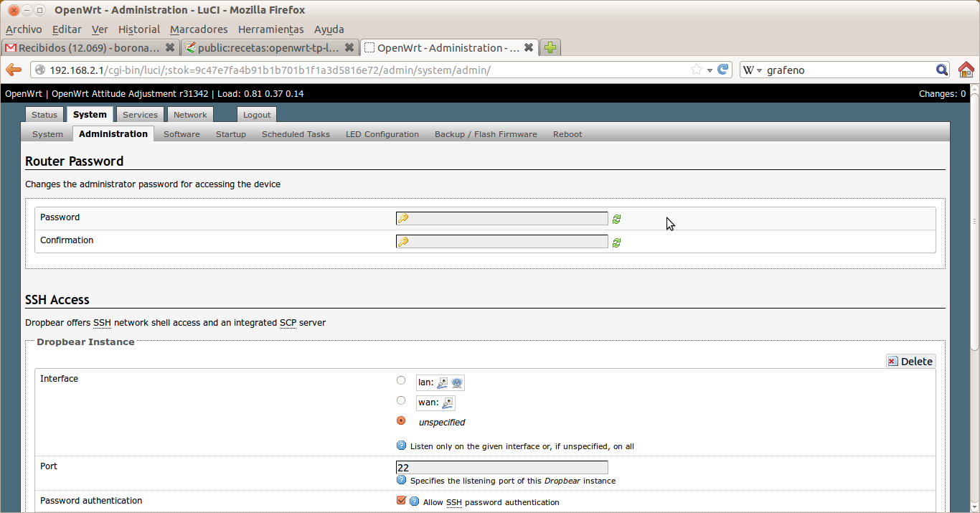Screen dimensions: 980x513
Task: Open the Backup / Flash Firmware subtab
Action: tap(486, 134)
